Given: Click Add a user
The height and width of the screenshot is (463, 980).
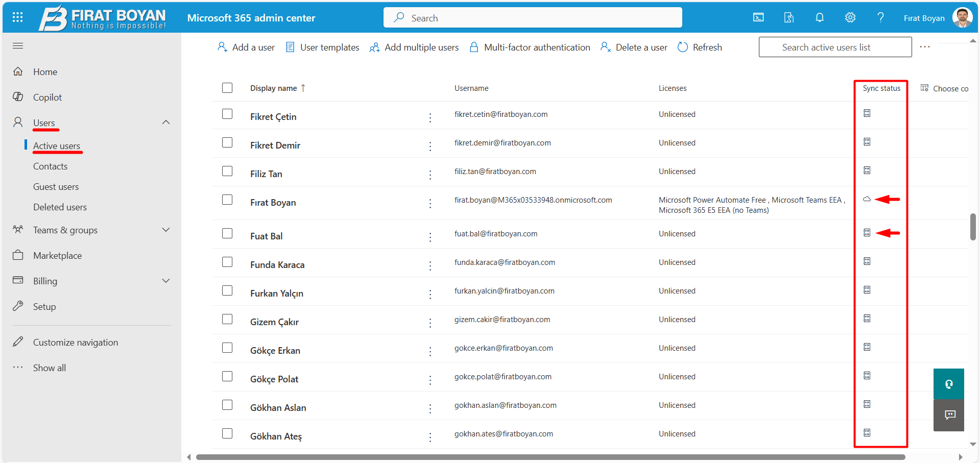Looking at the screenshot, I should (246, 47).
